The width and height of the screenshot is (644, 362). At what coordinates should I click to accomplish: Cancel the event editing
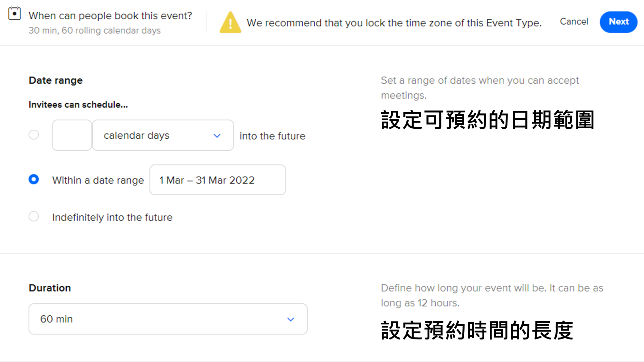point(574,22)
